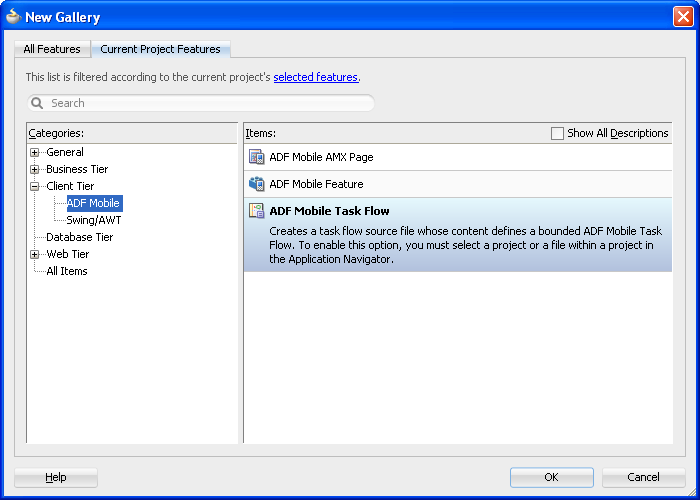Click the ADF Mobile Task Flow icon

click(256, 211)
